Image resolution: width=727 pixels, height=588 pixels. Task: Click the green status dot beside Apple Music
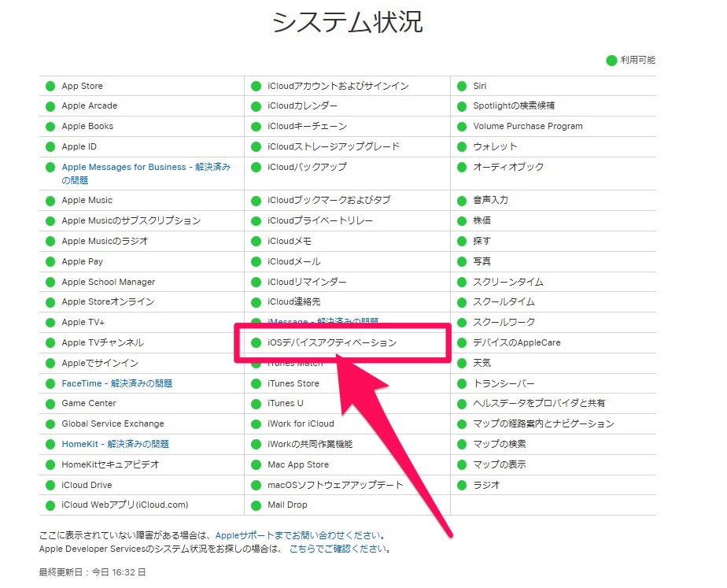pyautogui.click(x=50, y=201)
